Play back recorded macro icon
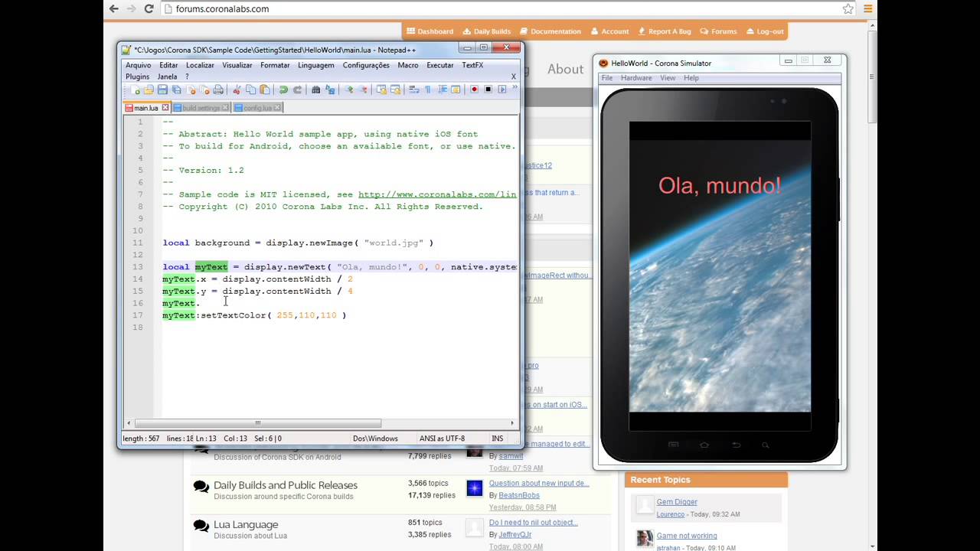This screenshot has height=551, width=980. click(501, 90)
